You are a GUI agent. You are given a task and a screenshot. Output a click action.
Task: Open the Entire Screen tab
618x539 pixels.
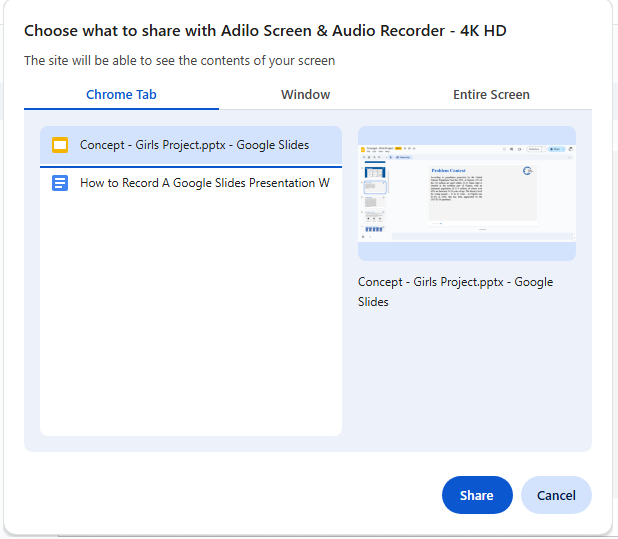click(x=491, y=95)
